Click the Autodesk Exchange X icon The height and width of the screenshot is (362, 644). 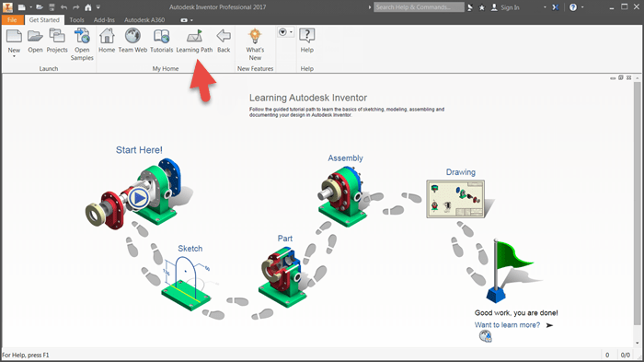pyautogui.click(x=556, y=7)
